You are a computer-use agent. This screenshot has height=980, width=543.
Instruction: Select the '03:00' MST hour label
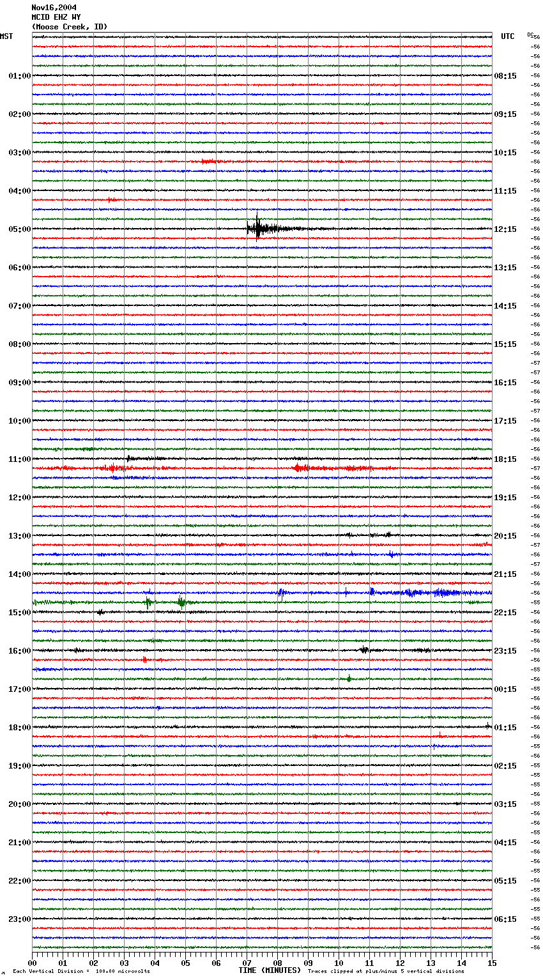click(x=20, y=153)
